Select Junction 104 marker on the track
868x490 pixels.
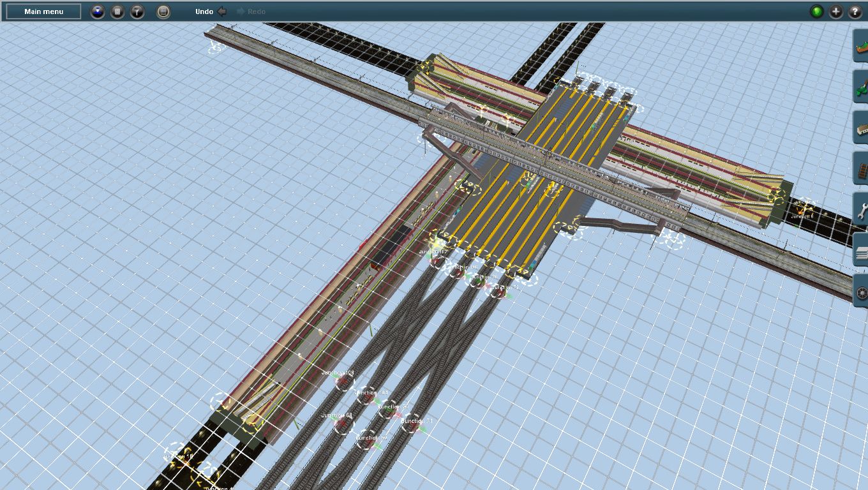(x=366, y=396)
